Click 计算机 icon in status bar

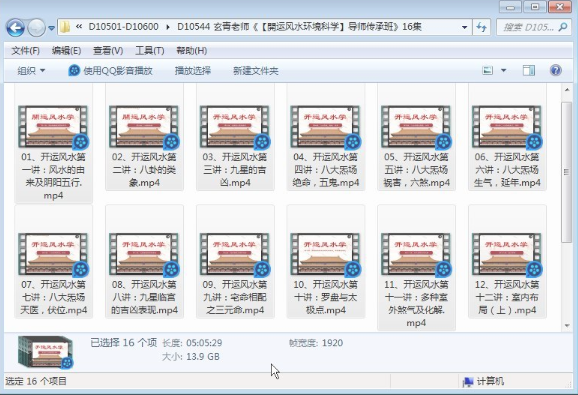click(469, 382)
